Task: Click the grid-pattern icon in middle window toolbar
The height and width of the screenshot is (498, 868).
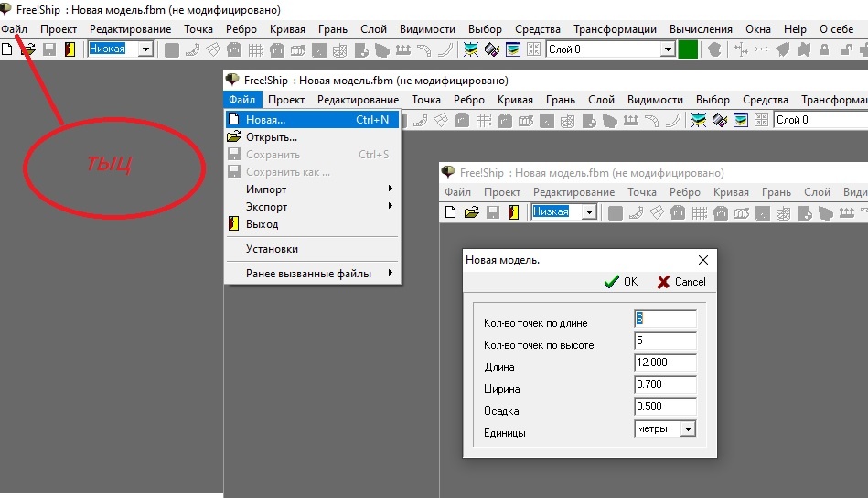Action: click(483, 120)
